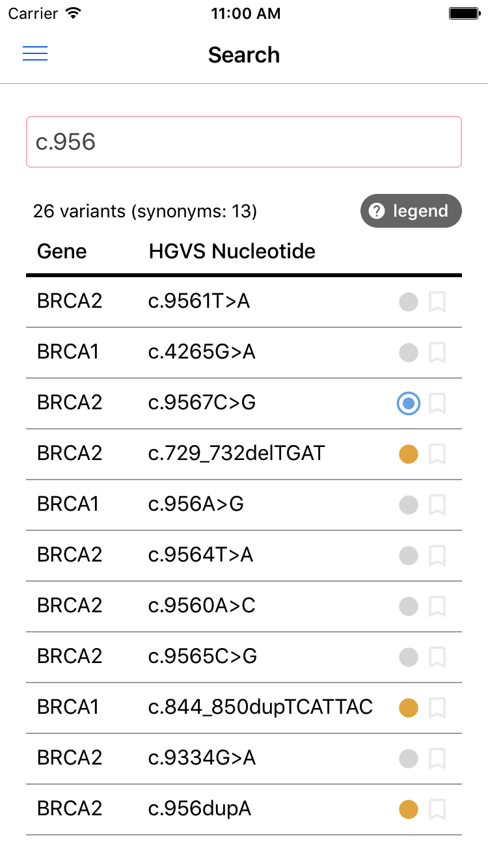Sort by HGVS Nucleotide column header
488x868 pixels.
[232, 251]
